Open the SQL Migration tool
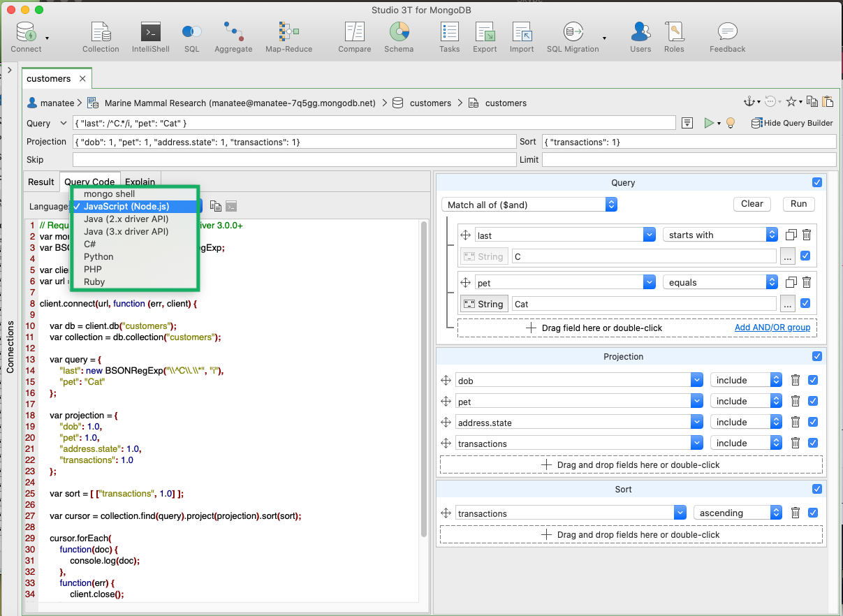The image size is (843, 616). (573, 37)
